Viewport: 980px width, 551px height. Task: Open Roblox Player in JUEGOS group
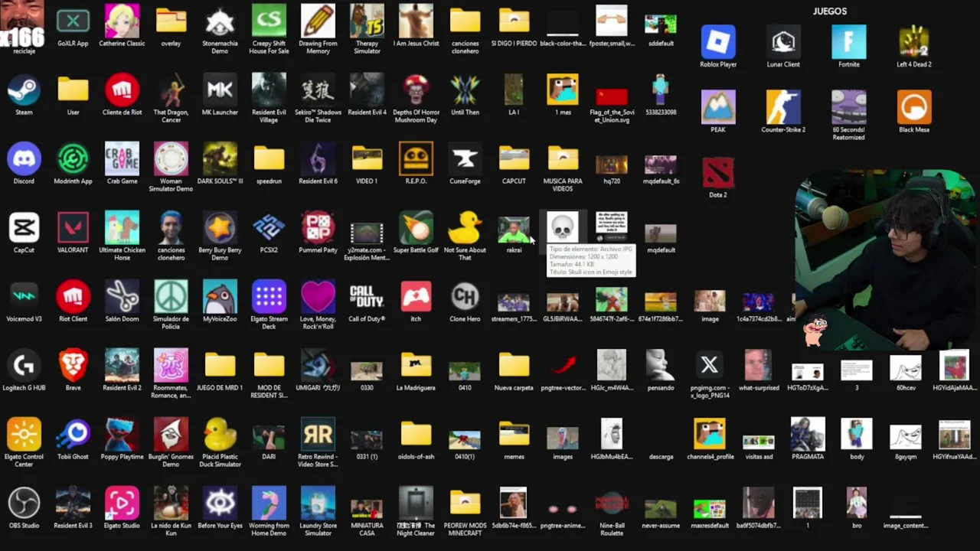tap(718, 42)
